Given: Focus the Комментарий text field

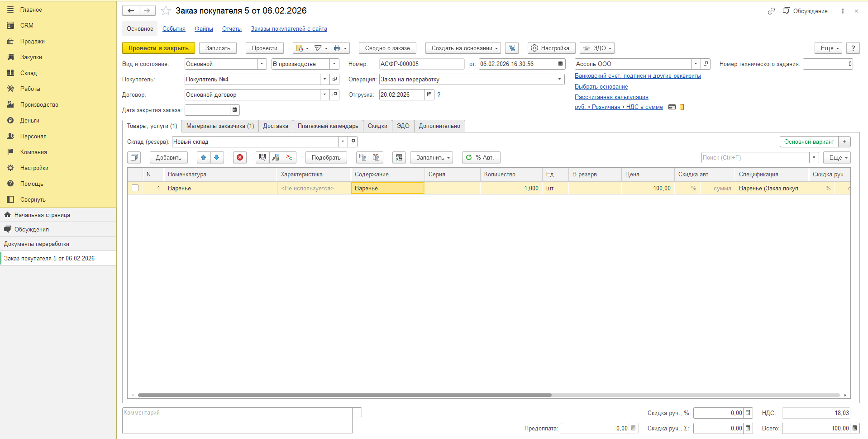Looking at the screenshot, I should point(237,420).
